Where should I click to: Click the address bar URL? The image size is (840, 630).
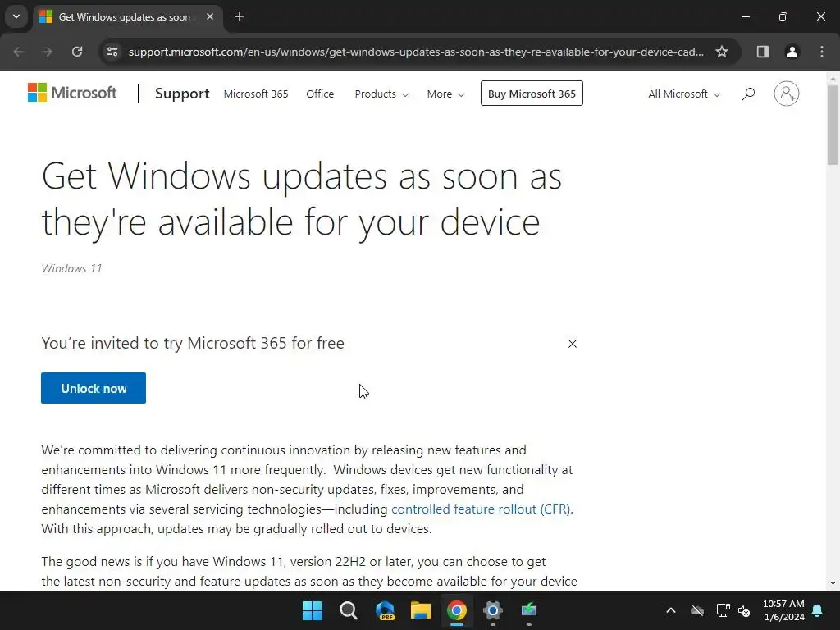coord(416,52)
